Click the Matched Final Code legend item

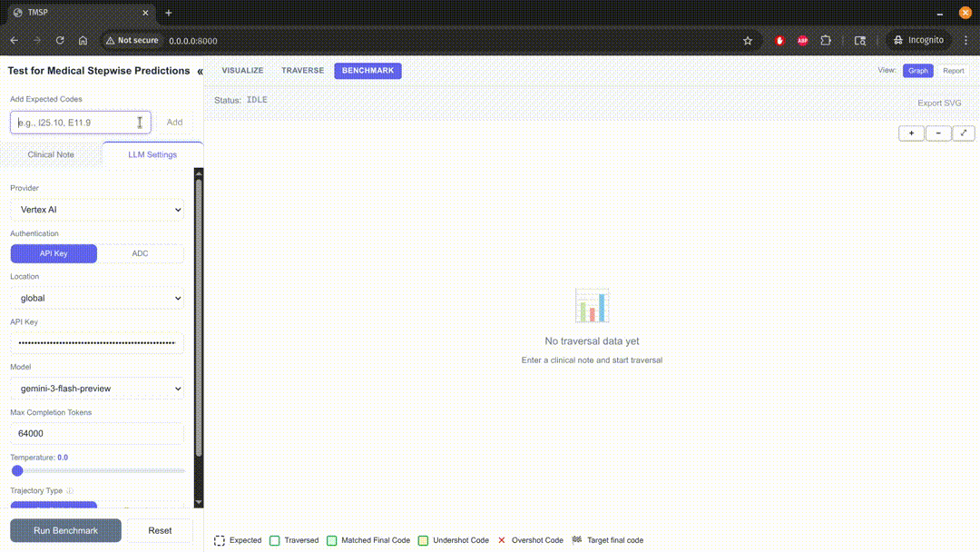[368, 540]
